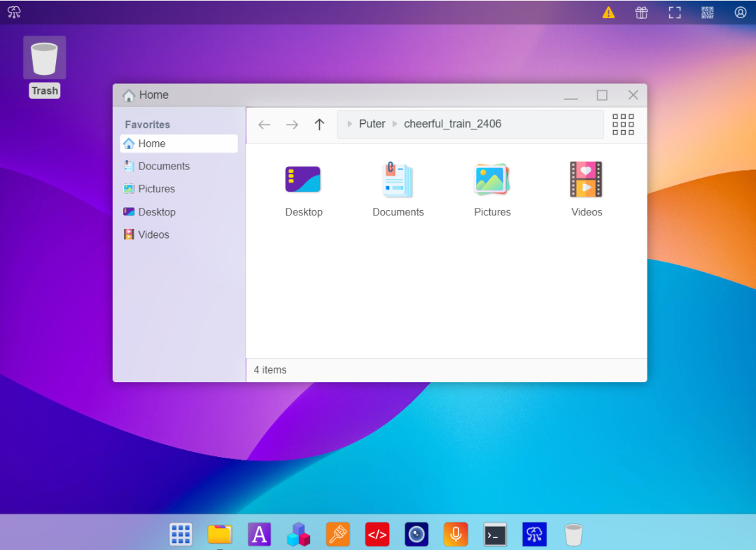Click cheerful_train_2406 path segment
The image size is (756, 550).
tap(452, 124)
